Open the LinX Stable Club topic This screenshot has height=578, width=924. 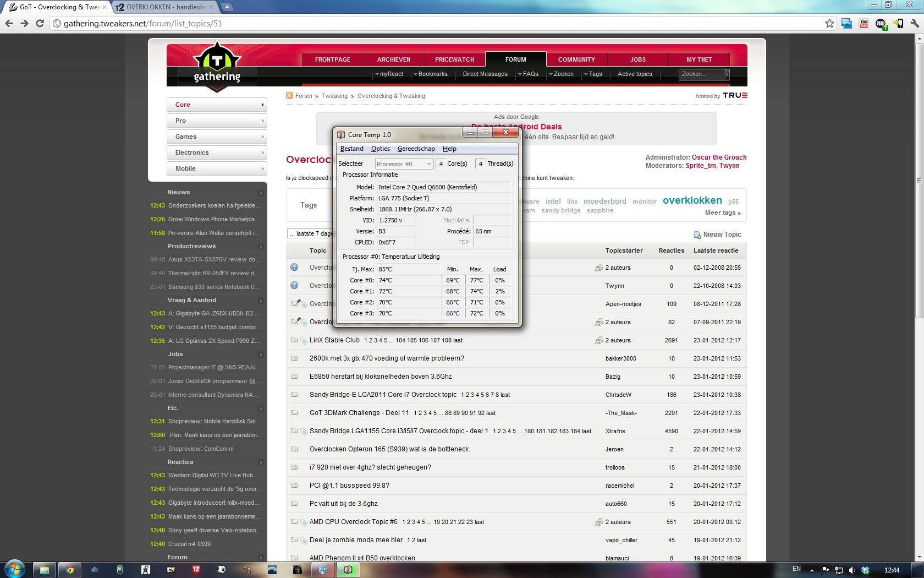pyautogui.click(x=334, y=340)
